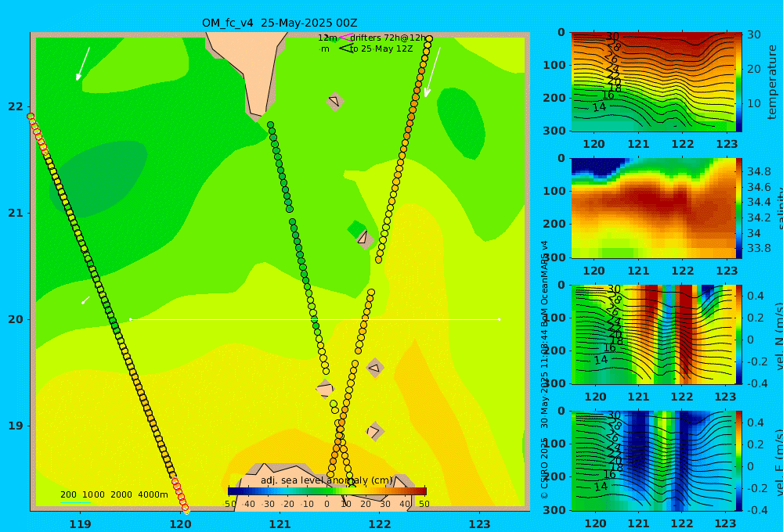Click latitude tick label 21 on main map
The height and width of the screenshot is (532, 783).
(x=16, y=213)
